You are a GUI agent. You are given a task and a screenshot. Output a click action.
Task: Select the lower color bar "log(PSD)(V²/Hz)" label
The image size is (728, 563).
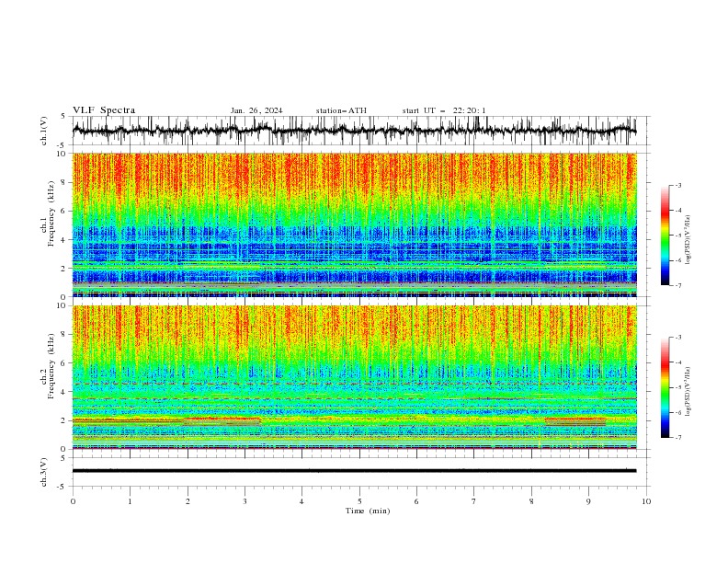688,392
